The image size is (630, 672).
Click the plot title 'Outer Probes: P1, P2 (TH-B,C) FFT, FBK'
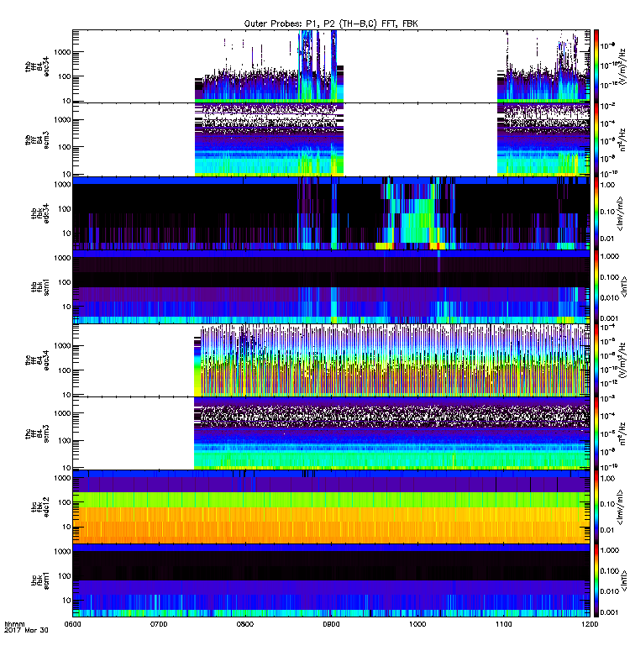pos(331,24)
